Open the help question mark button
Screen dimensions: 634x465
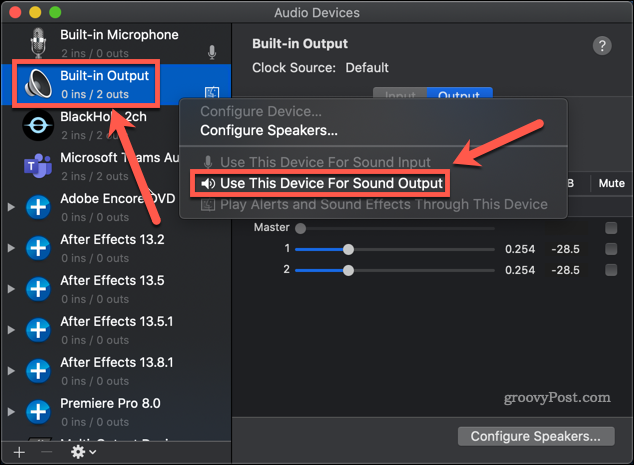[x=602, y=46]
